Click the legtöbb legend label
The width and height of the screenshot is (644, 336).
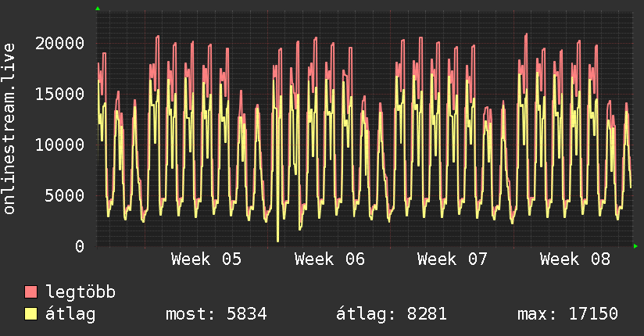pyautogui.click(x=80, y=291)
